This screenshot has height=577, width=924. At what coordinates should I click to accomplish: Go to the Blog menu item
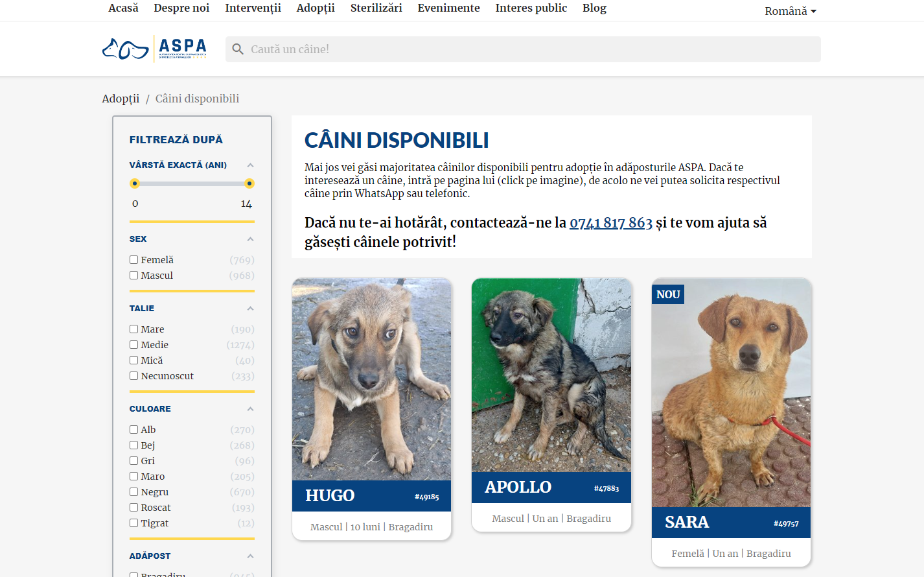pyautogui.click(x=594, y=8)
